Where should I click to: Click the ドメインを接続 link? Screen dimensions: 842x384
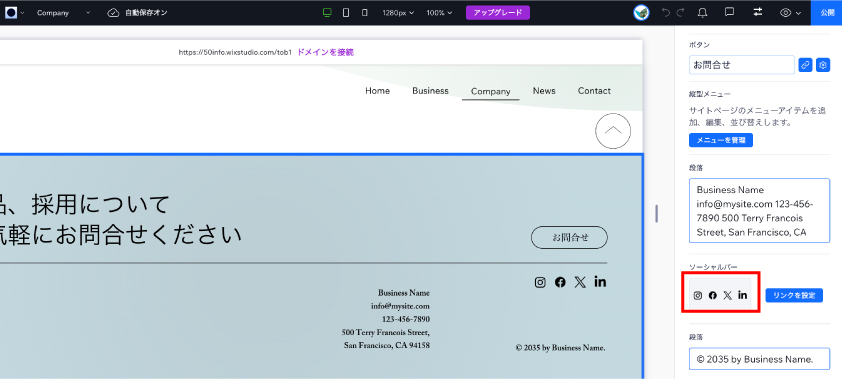tap(325, 52)
